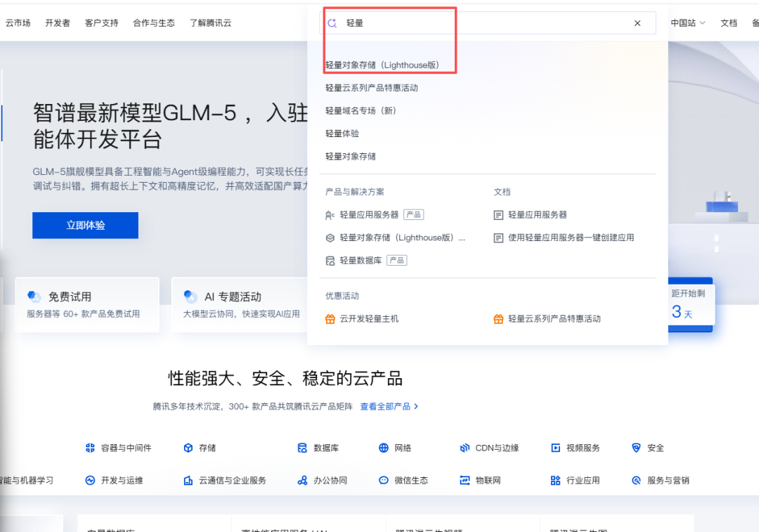759x532 pixels.
Task: Select suggestion 轻量云系列产品特惠活动 under the search box
Action: (x=371, y=88)
